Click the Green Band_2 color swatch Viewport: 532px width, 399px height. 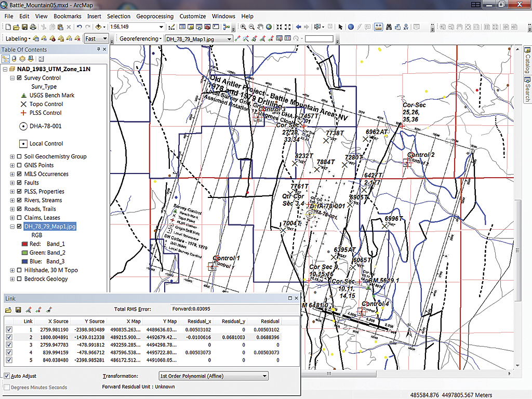(x=24, y=253)
